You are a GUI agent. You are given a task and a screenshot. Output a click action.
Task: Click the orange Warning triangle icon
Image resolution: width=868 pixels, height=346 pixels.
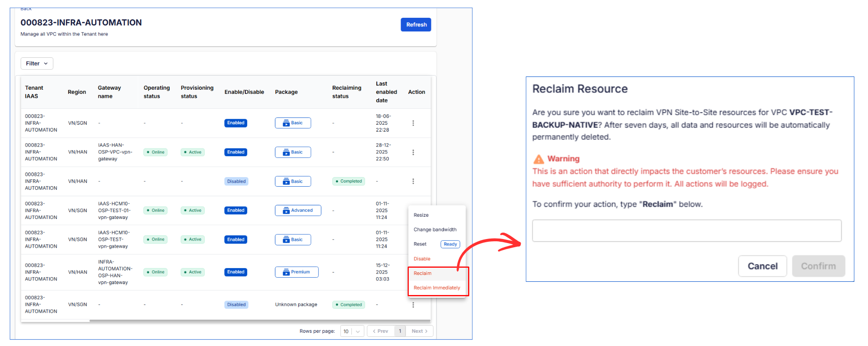click(x=538, y=159)
